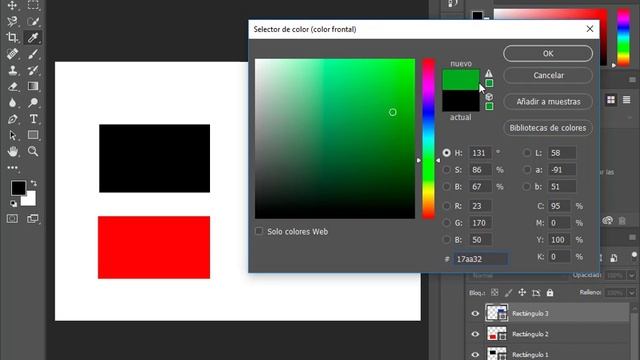Select the H hue radio button
The height and width of the screenshot is (360, 640).
point(447,153)
